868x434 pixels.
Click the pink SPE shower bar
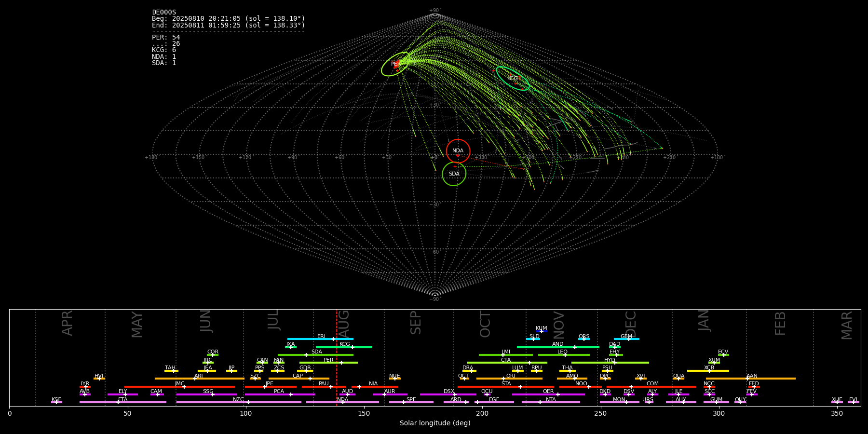pos(411,402)
